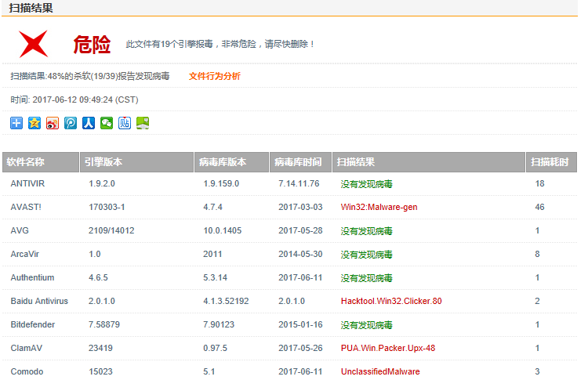Click the Renren share icon
Screen dimensions: 588x380
coord(89,123)
